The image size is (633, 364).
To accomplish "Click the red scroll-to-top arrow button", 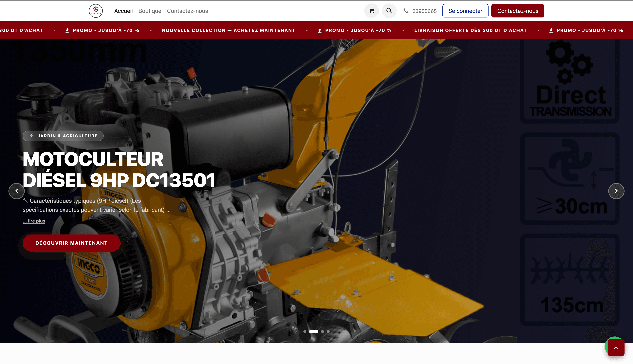I will click(616, 348).
